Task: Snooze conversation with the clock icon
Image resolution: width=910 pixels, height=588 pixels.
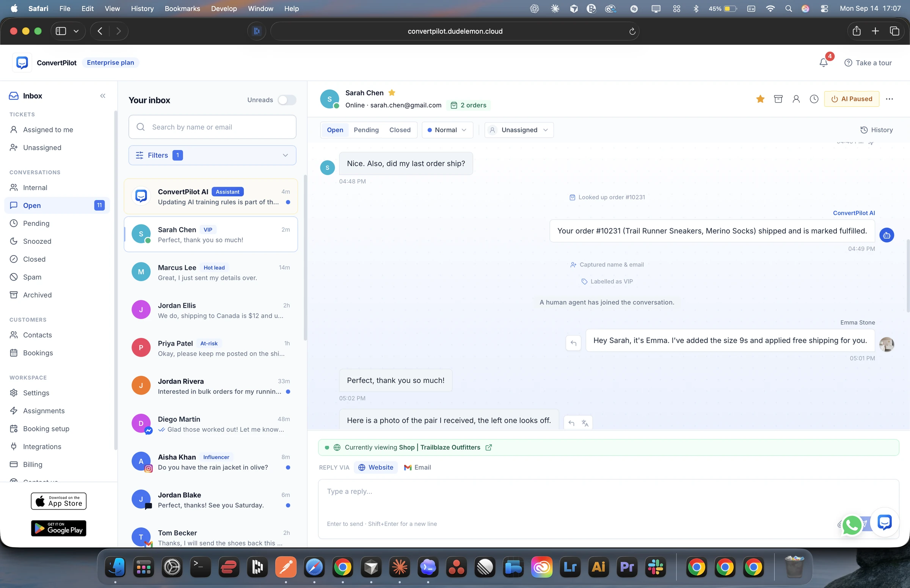Action: (x=814, y=99)
